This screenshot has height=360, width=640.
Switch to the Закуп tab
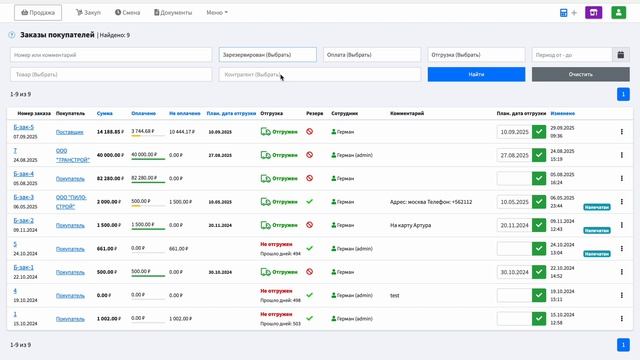coord(88,13)
